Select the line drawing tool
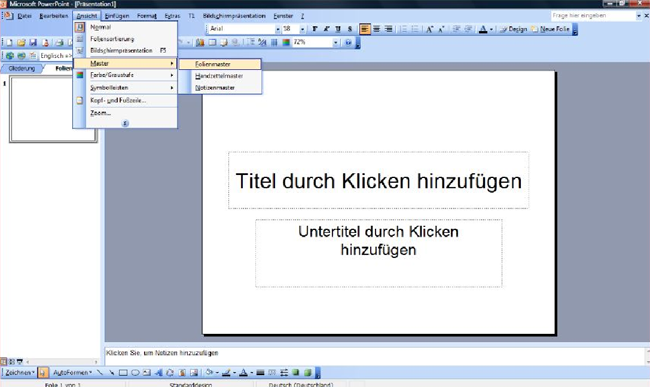This screenshot has width=650, height=387. (99, 372)
